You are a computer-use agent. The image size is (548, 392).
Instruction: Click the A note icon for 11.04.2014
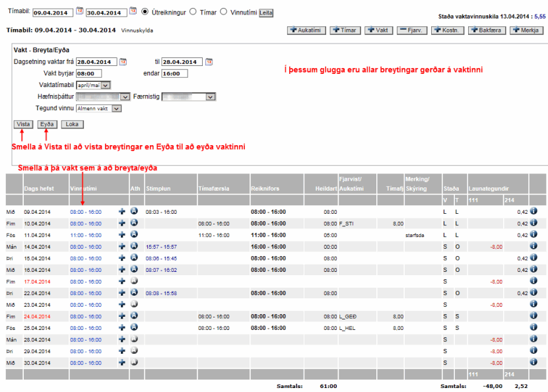point(134,234)
